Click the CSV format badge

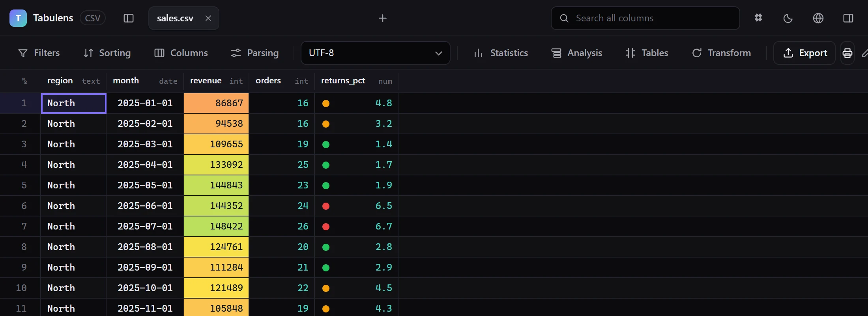(93, 18)
